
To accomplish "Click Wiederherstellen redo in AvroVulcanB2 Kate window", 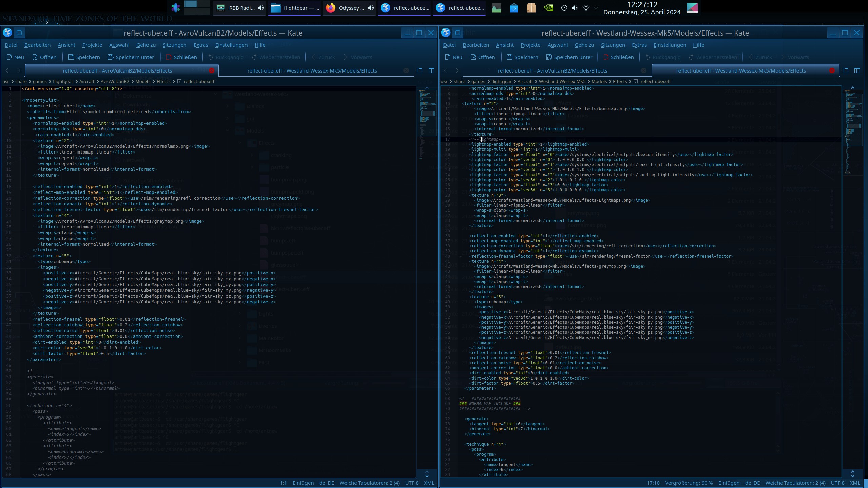I will [x=276, y=57].
